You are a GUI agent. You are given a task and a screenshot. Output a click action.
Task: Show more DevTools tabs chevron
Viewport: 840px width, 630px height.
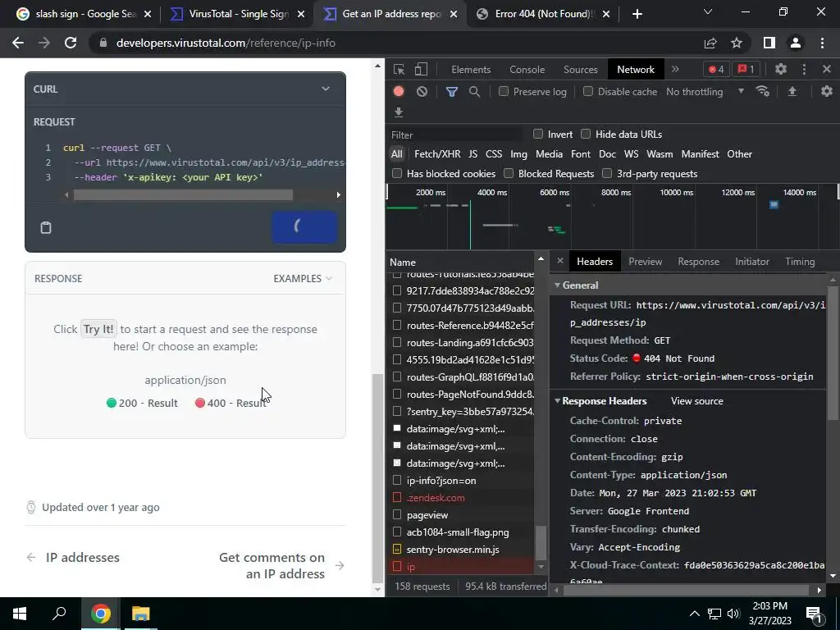(675, 69)
